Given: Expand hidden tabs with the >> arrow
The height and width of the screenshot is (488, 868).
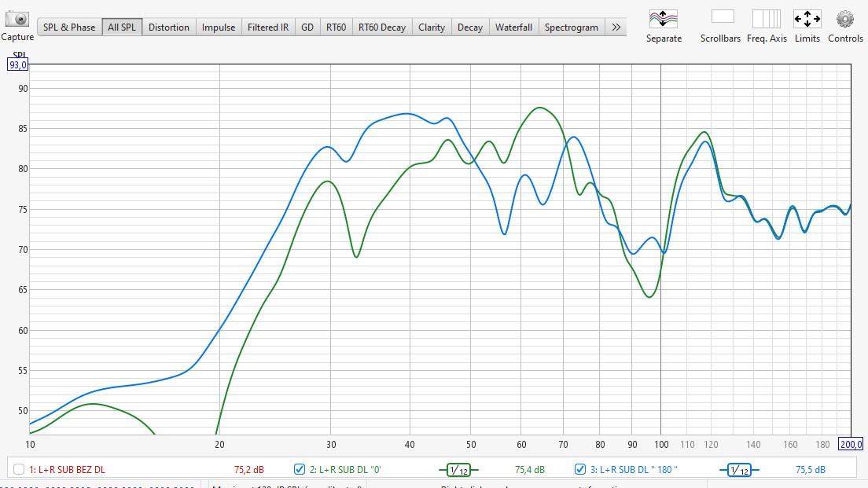Looking at the screenshot, I should coord(616,28).
